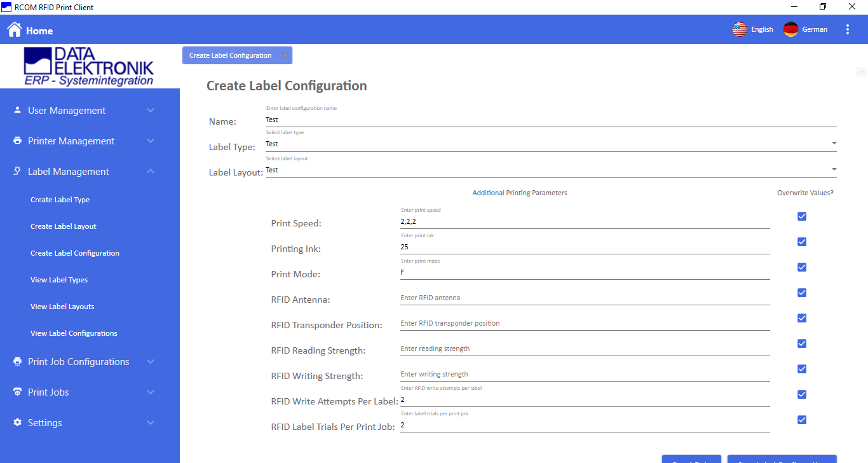Switch language with the US flag icon
The image size is (868, 463).
pos(740,29)
